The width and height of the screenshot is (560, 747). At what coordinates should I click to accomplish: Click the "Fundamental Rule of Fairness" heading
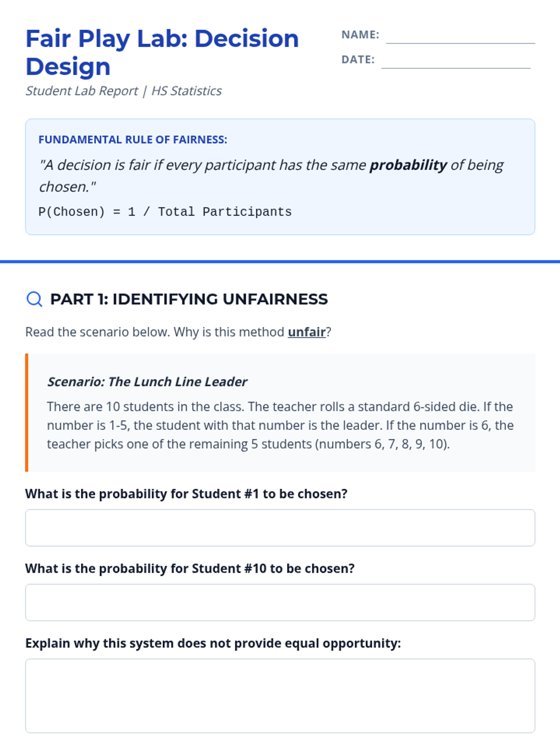click(133, 140)
